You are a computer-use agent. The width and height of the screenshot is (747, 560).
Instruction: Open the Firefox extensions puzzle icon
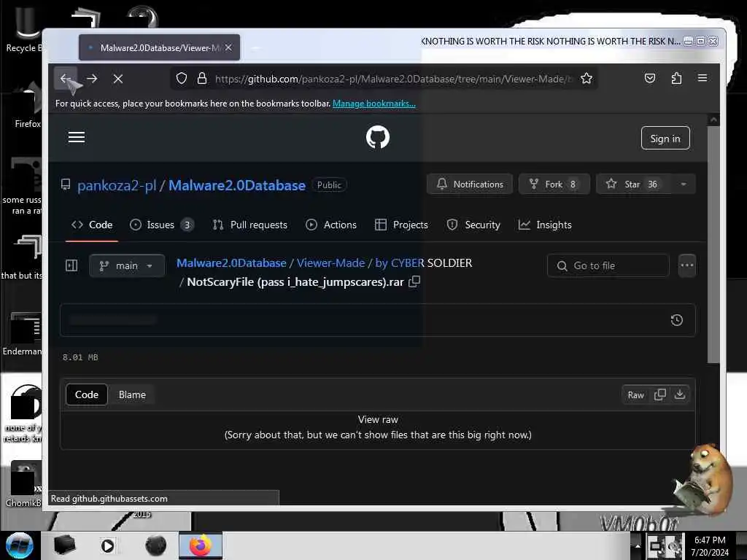[x=676, y=78]
